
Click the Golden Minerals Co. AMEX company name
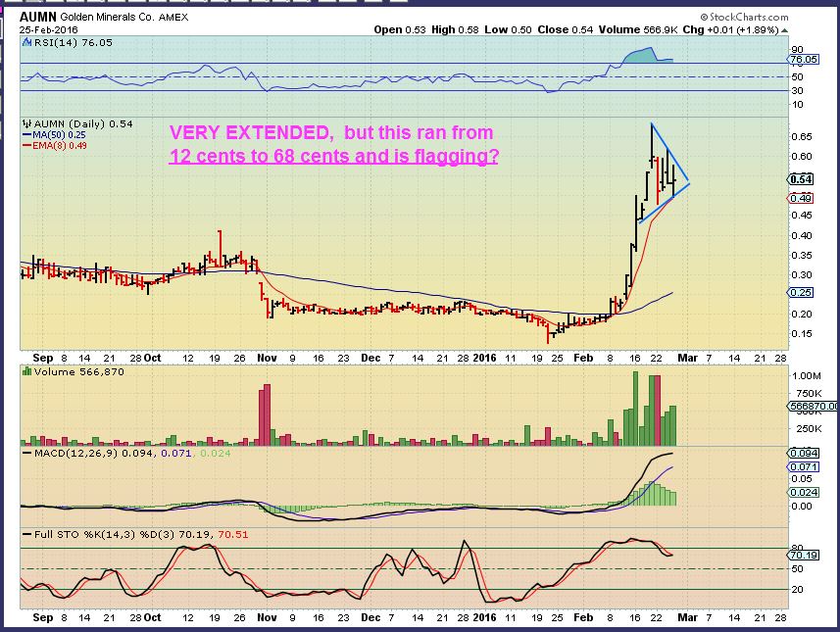point(124,17)
